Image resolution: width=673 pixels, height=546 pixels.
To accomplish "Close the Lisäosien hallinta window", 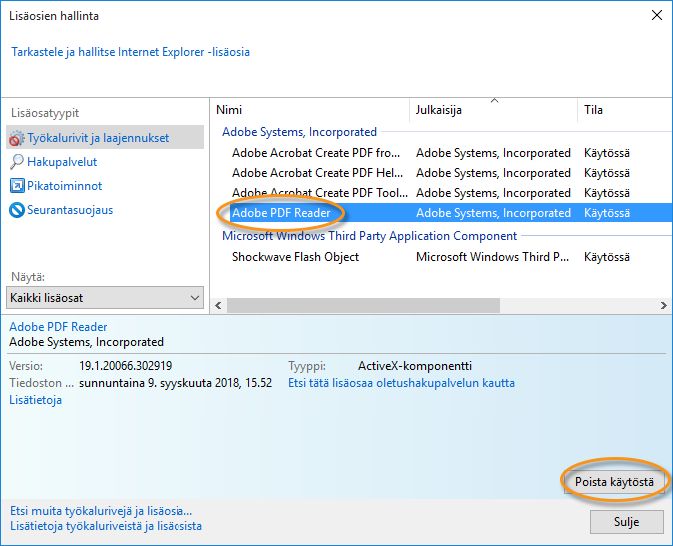I will click(x=655, y=16).
